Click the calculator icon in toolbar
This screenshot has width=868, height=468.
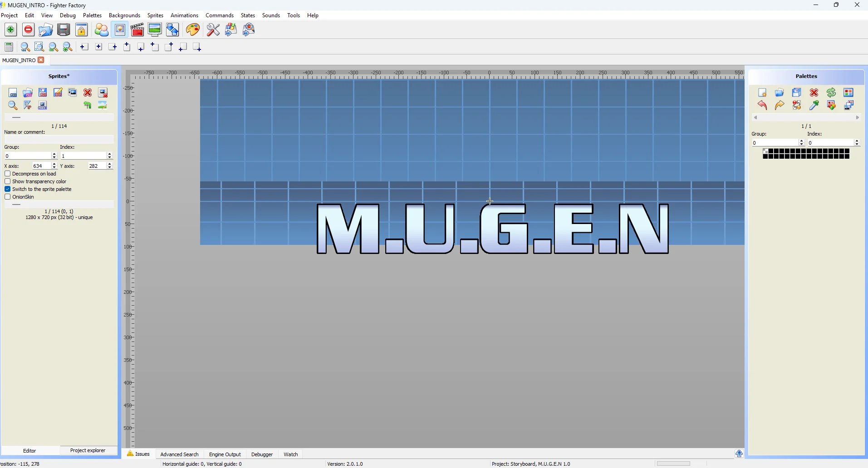pos(9,47)
